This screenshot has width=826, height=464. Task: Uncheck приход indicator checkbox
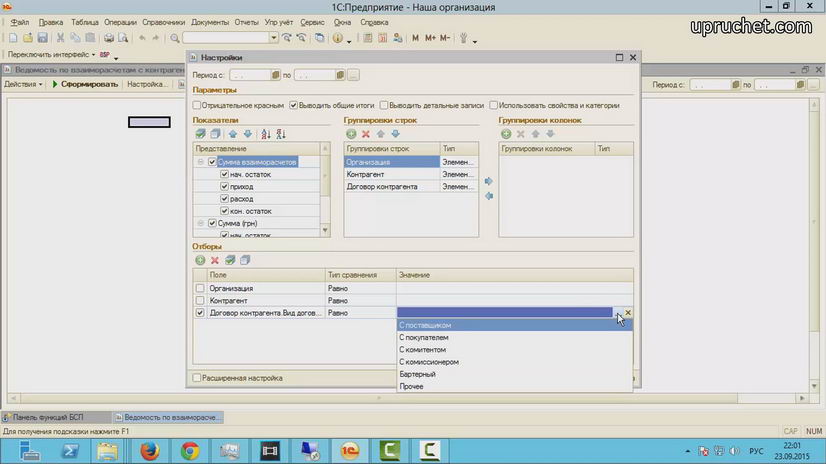(224, 186)
